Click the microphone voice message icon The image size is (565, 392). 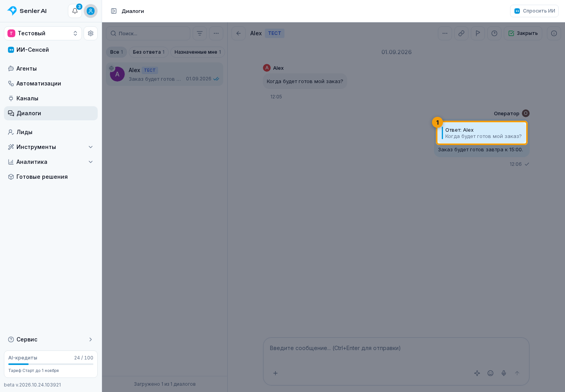pos(504,373)
